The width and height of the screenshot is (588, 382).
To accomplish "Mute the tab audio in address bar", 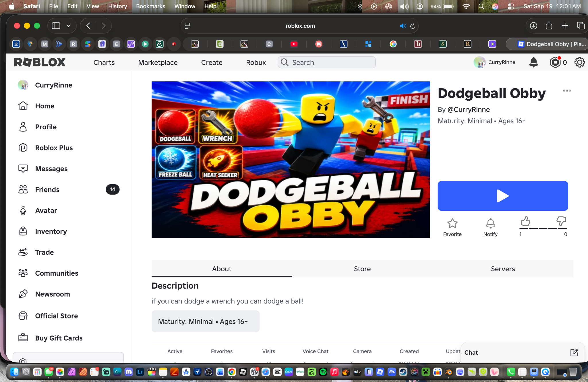I will click(x=403, y=26).
